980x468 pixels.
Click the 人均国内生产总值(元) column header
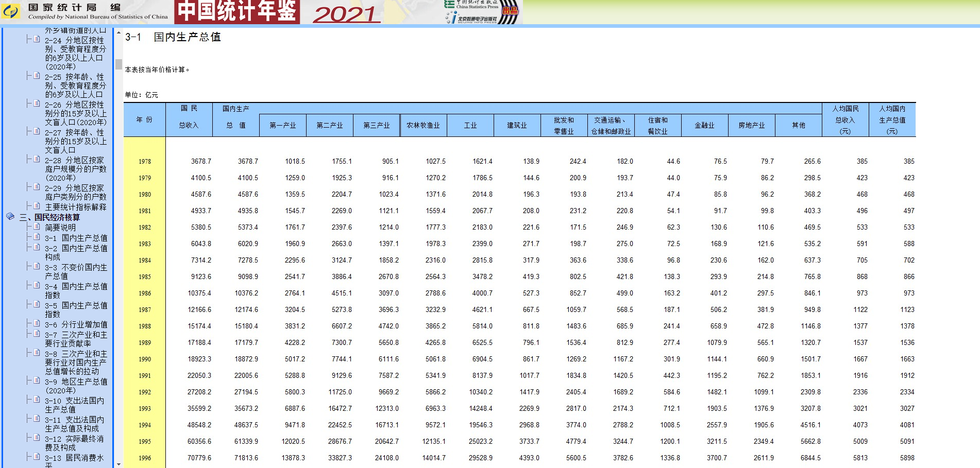click(x=892, y=119)
